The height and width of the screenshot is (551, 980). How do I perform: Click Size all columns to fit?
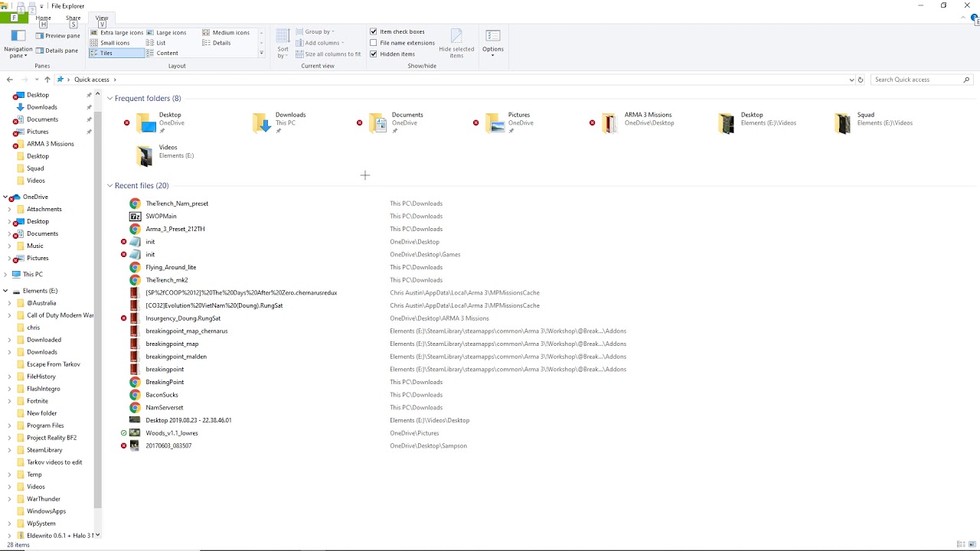pos(328,54)
